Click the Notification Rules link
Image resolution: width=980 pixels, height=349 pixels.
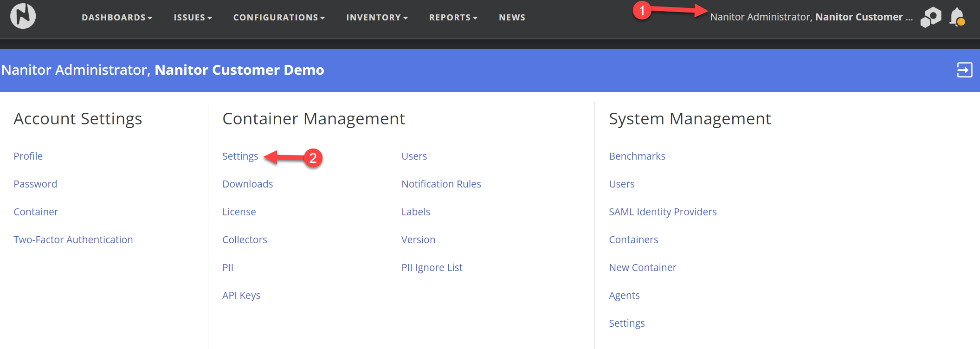tap(441, 184)
